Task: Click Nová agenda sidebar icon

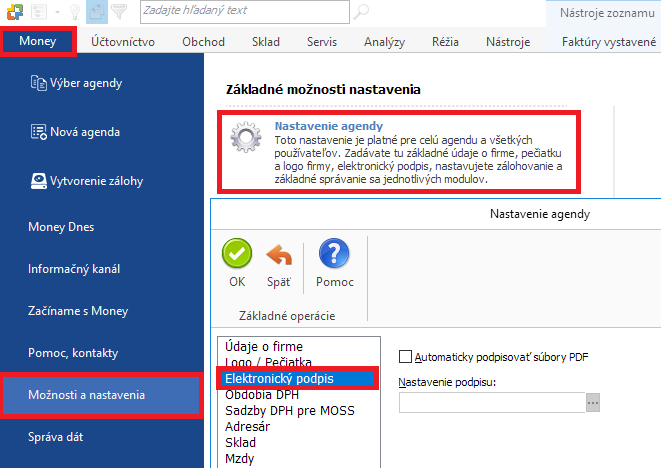Action: [38, 132]
